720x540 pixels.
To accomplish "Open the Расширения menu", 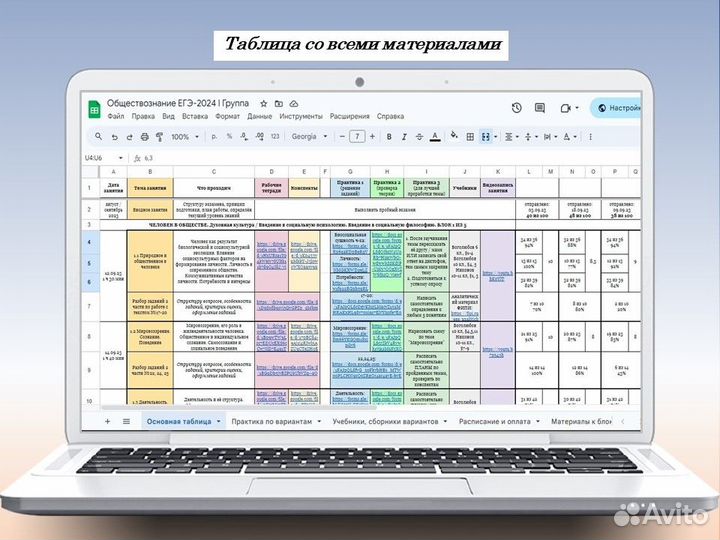I will tap(349, 116).
